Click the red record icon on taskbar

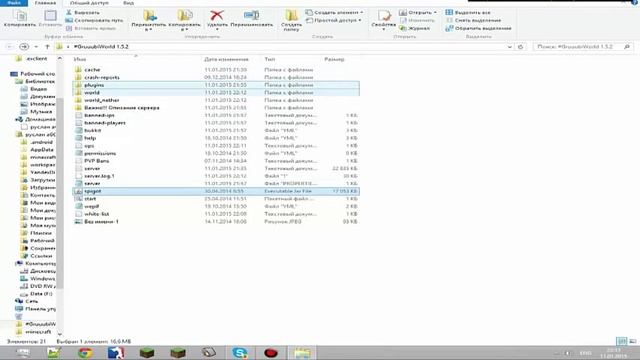271,353
